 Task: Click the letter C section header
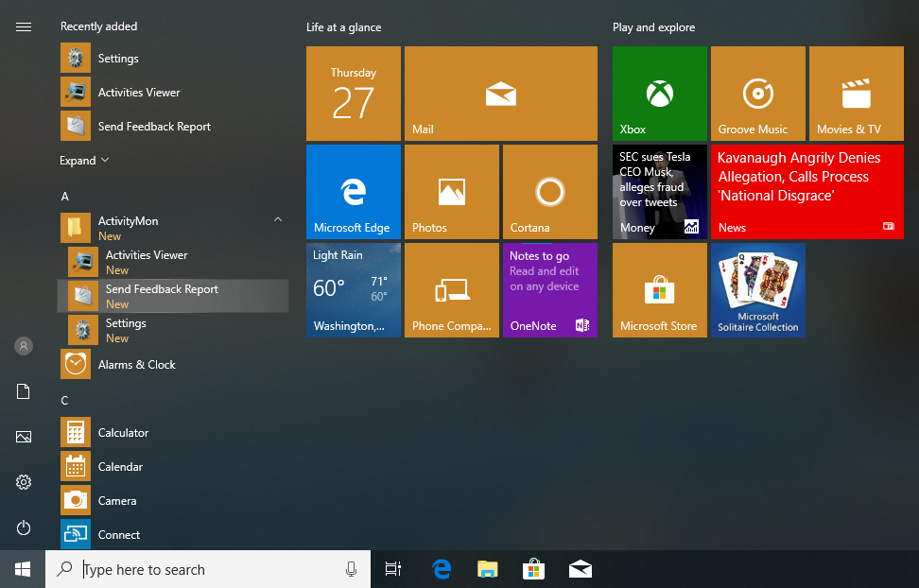pyautogui.click(x=64, y=401)
